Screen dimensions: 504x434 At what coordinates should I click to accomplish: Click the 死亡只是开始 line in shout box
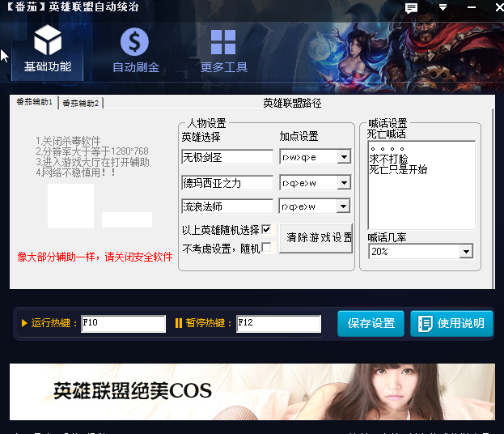(x=398, y=169)
